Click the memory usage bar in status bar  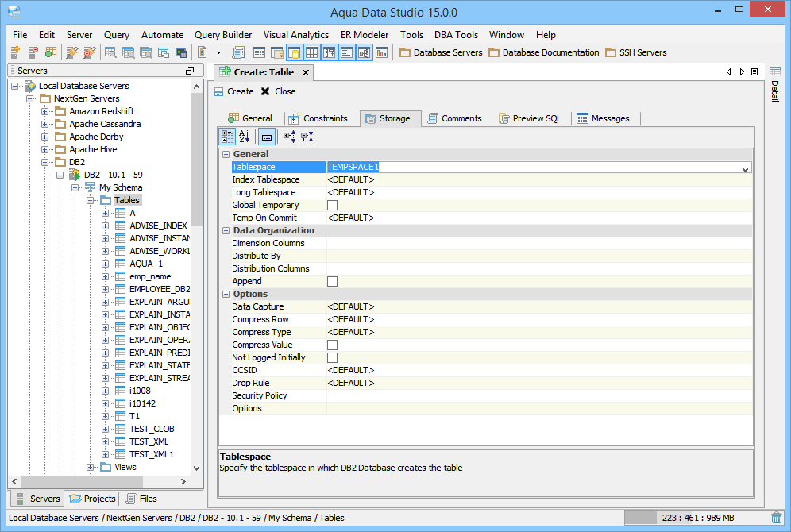coord(696,518)
